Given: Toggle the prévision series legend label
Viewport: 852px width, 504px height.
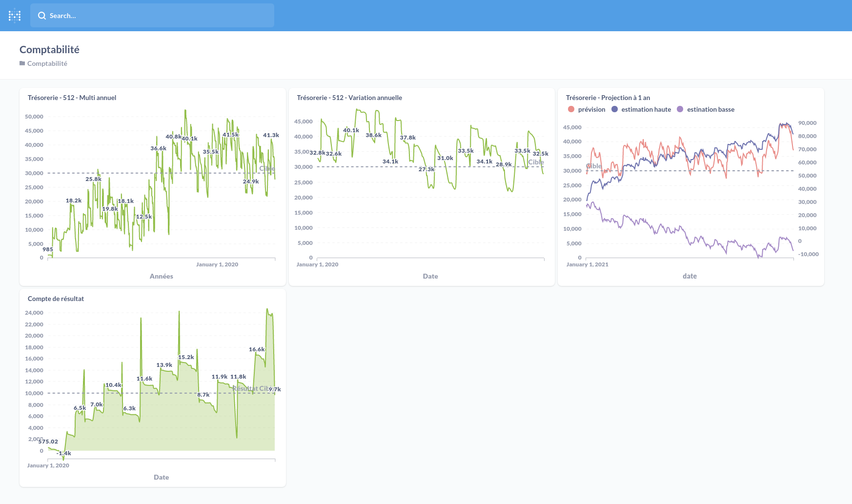Looking at the screenshot, I should tap(591, 109).
